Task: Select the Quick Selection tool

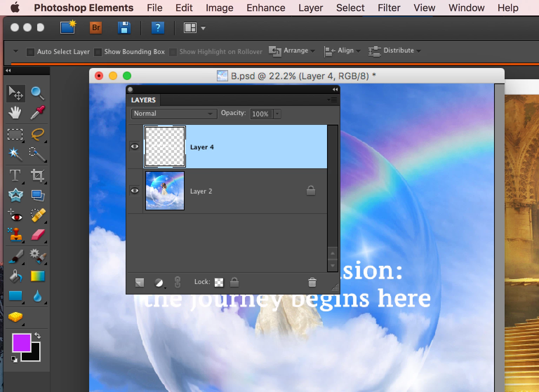Action: coord(38,154)
